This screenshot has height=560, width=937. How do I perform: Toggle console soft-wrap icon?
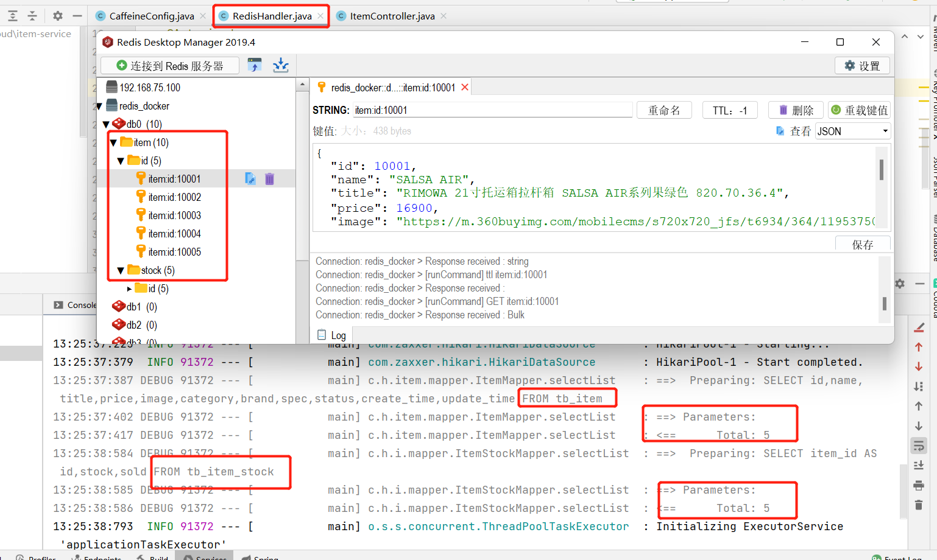(x=919, y=446)
